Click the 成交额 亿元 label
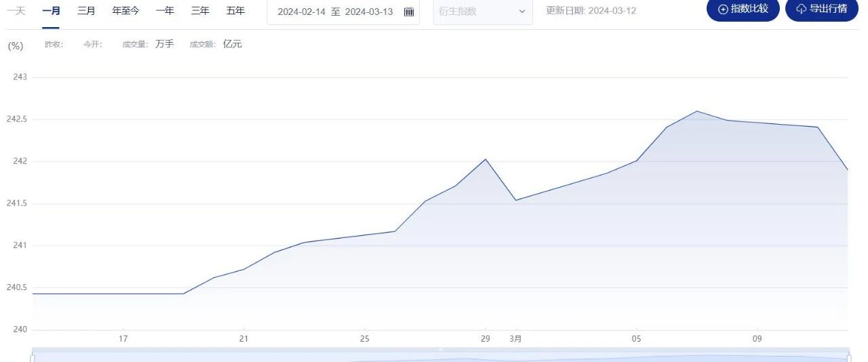The height and width of the screenshot is (362, 868). click(x=216, y=44)
